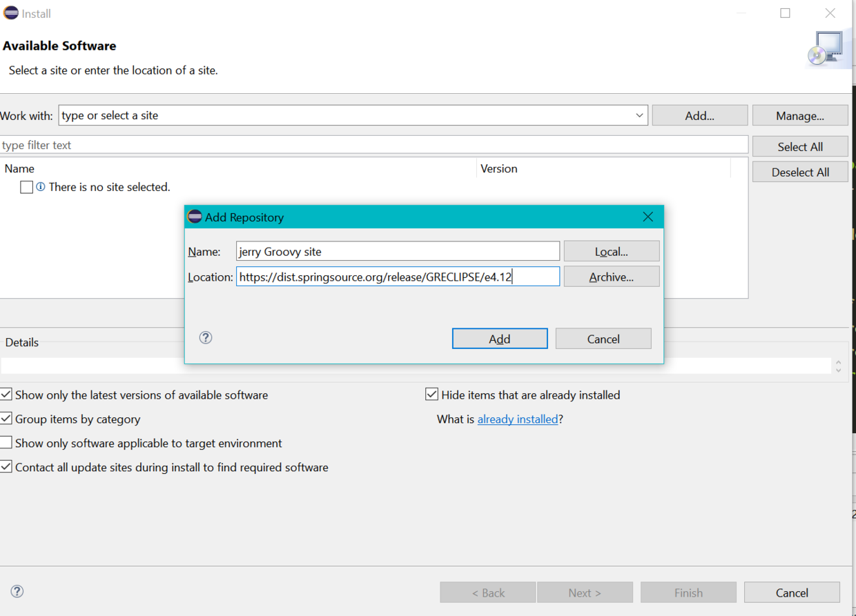Close the Add Repository dialog with X

pyautogui.click(x=648, y=217)
